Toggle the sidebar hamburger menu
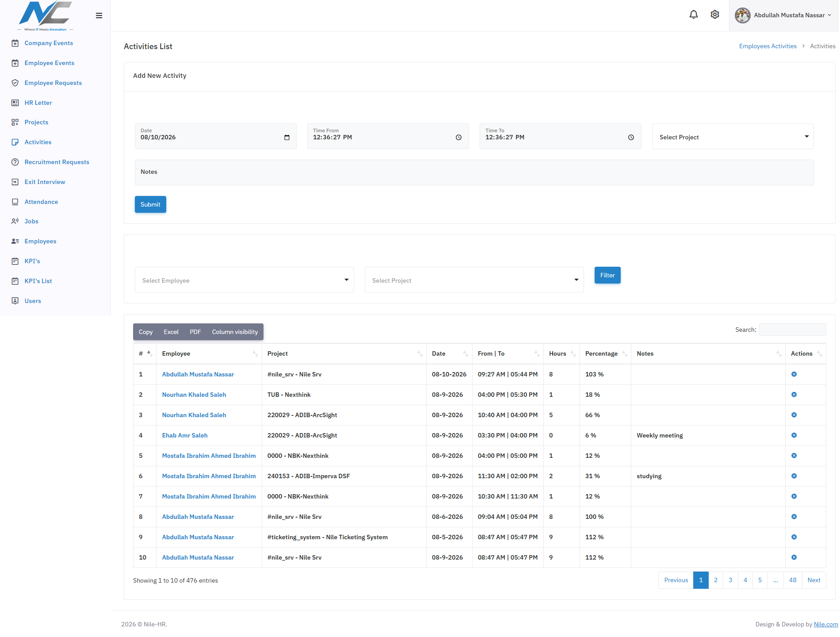The width and height of the screenshot is (840, 637). pos(99,15)
